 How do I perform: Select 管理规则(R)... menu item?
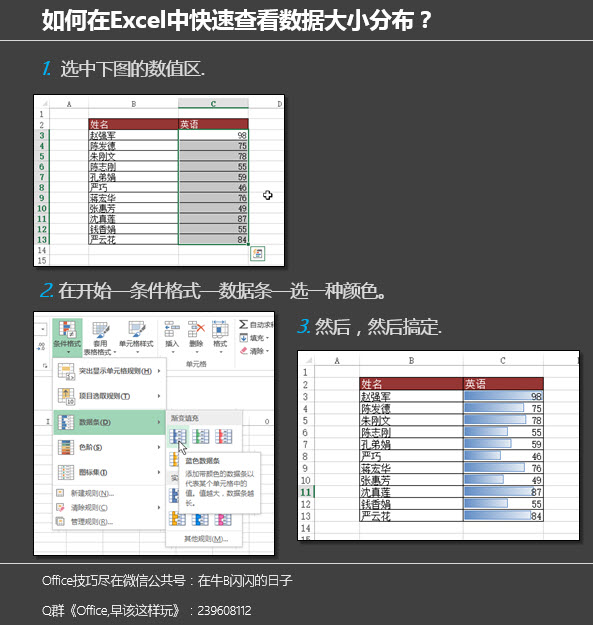pyautogui.click(x=109, y=522)
